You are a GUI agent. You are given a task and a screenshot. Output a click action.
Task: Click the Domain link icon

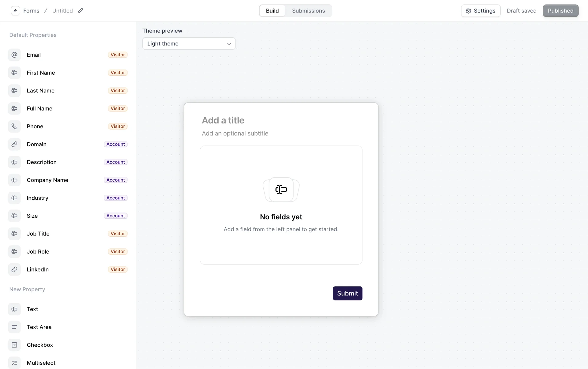(x=14, y=144)
